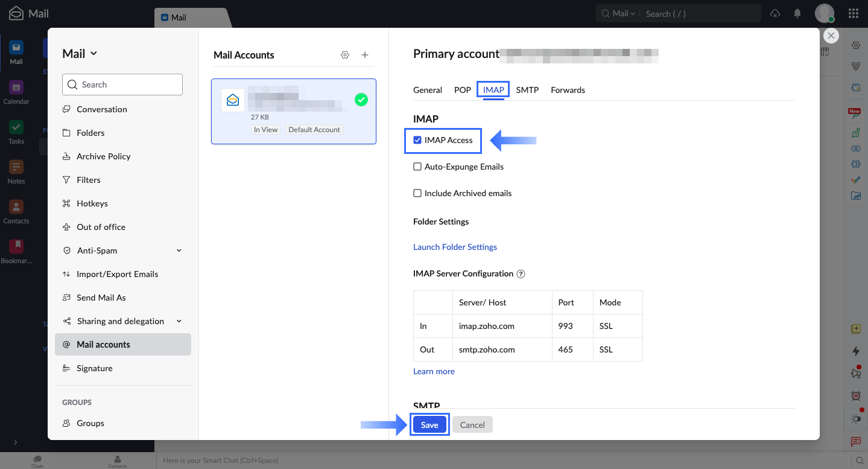Open the Mail Accounts settings gear

tap(344, 55)
